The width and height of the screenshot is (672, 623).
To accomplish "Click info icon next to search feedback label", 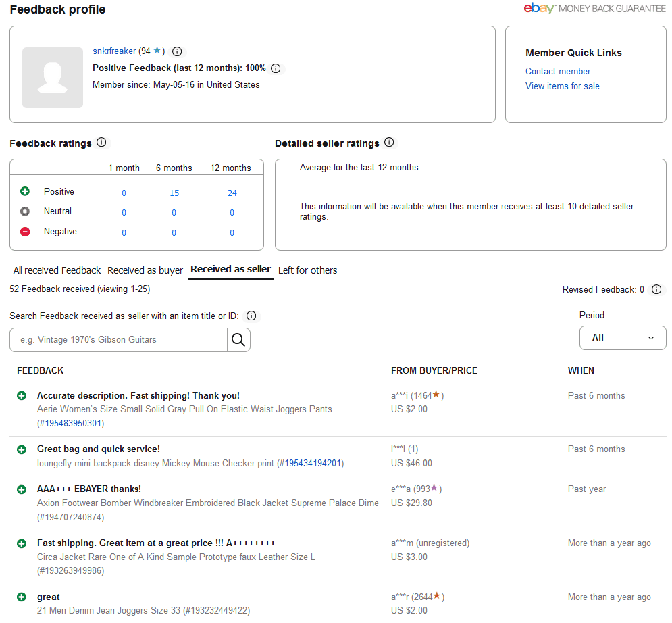I will (x=251, y=316).
